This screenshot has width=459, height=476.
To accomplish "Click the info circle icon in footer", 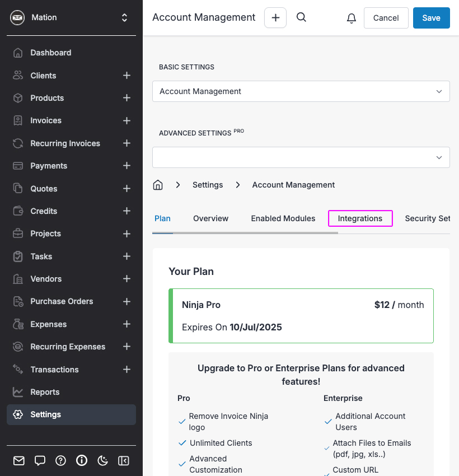I will (x=82, y=460).
